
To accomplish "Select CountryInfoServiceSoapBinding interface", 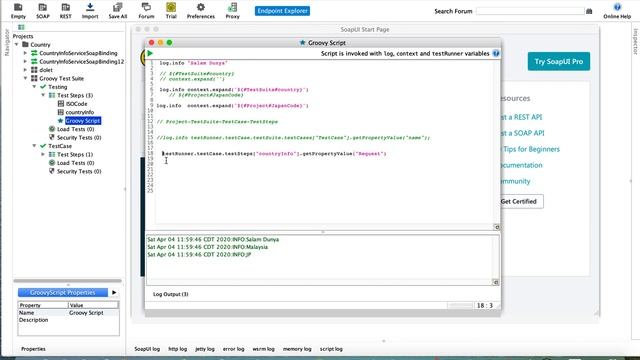I will (x=78, y=53).
